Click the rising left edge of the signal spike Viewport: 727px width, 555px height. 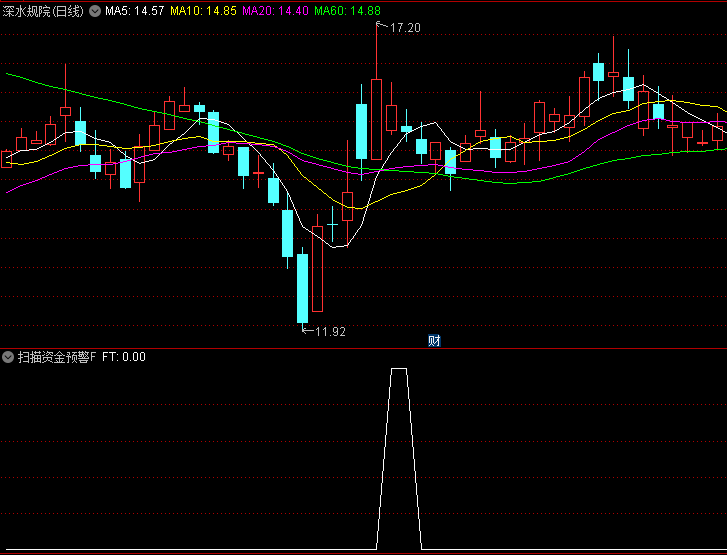point(384,460)
